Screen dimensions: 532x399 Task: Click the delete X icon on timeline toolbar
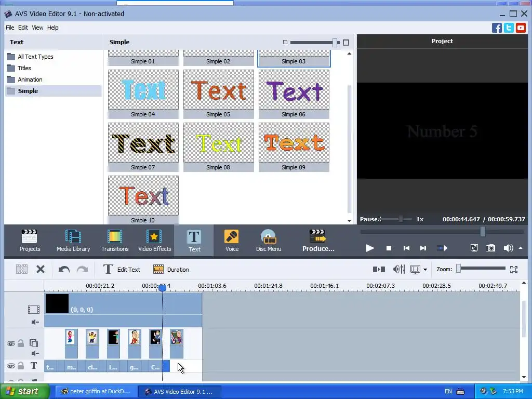coord(41,270)
